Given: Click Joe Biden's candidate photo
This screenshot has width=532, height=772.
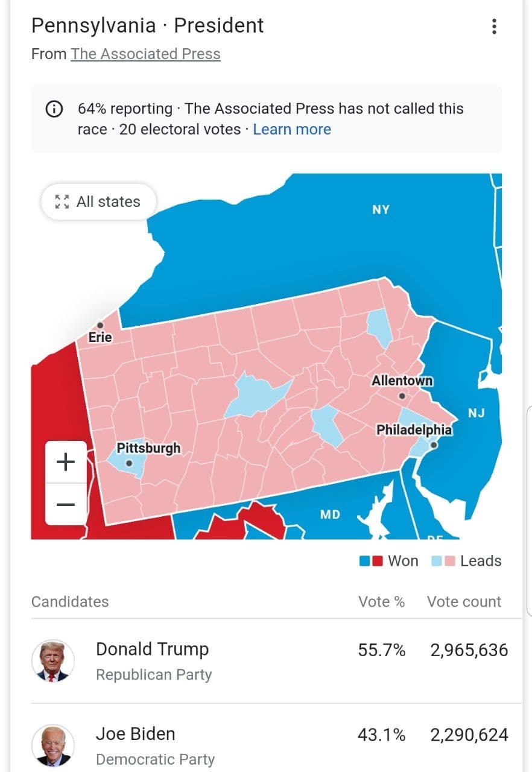Looking at the screenshot, I should coord(53,745).
